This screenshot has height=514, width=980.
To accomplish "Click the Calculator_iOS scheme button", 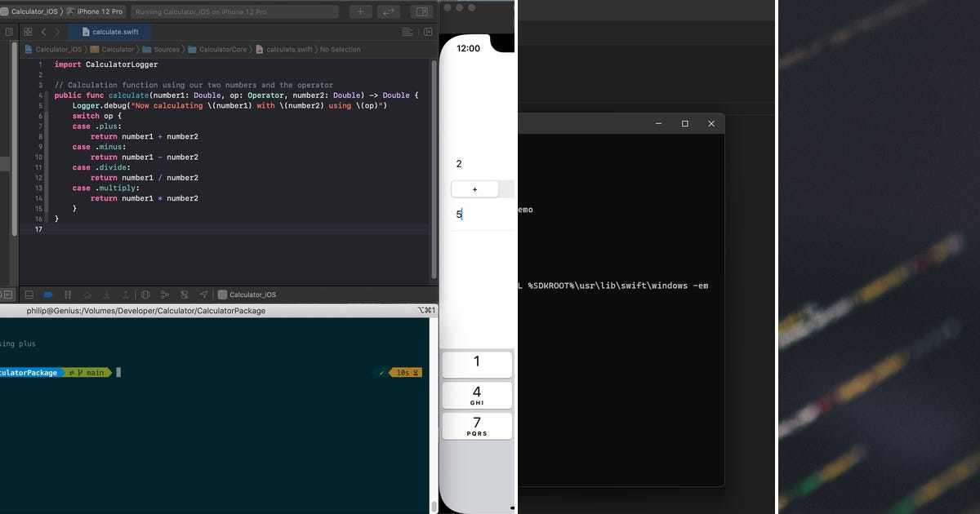I will coord(37,11).
